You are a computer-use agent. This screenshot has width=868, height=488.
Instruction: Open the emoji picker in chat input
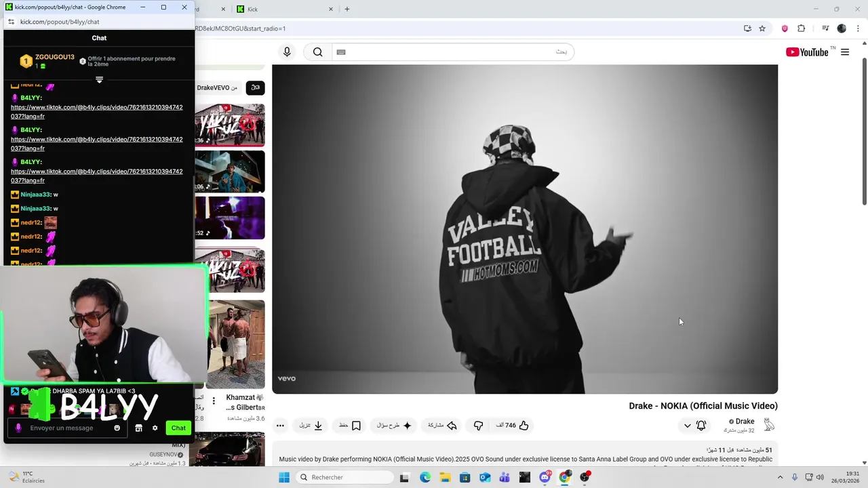(x=117, y=428)
